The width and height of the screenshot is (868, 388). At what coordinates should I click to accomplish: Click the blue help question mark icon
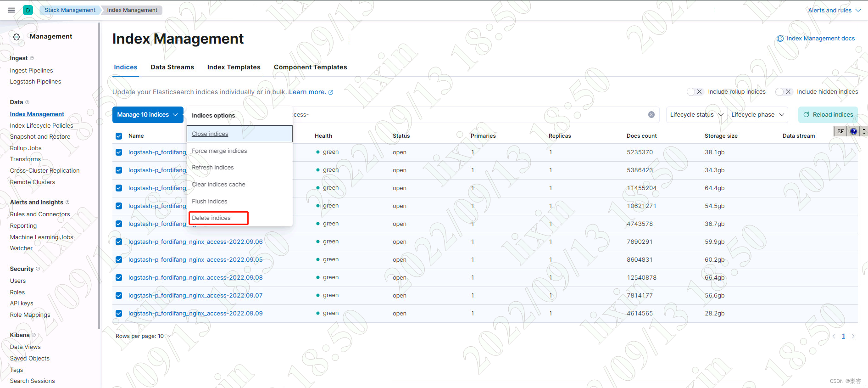(853, 131)
